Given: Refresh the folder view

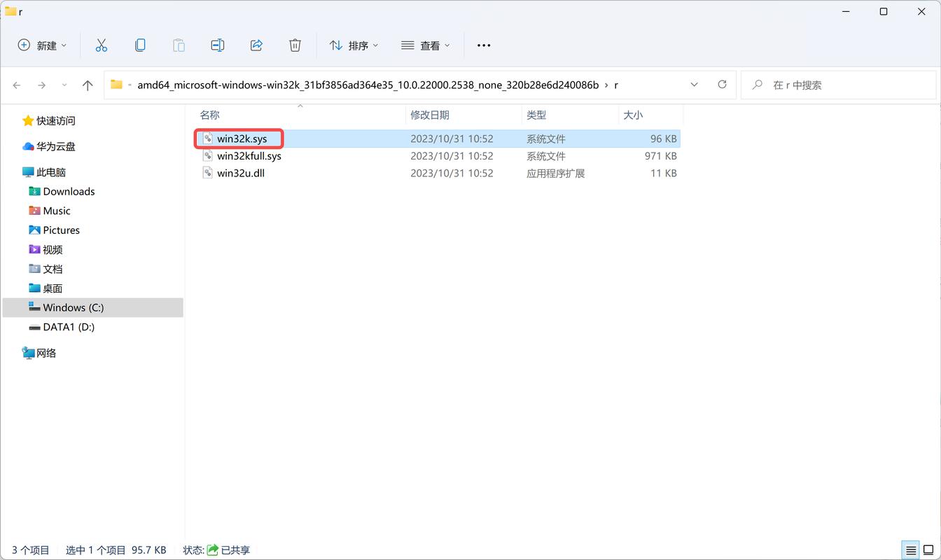Looking at the screenshot, I should (722, 84).
